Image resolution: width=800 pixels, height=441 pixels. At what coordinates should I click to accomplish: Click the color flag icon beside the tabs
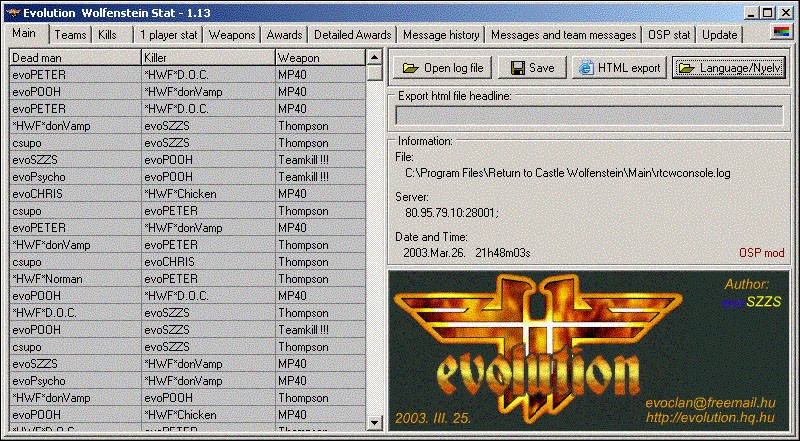point(782,34)
